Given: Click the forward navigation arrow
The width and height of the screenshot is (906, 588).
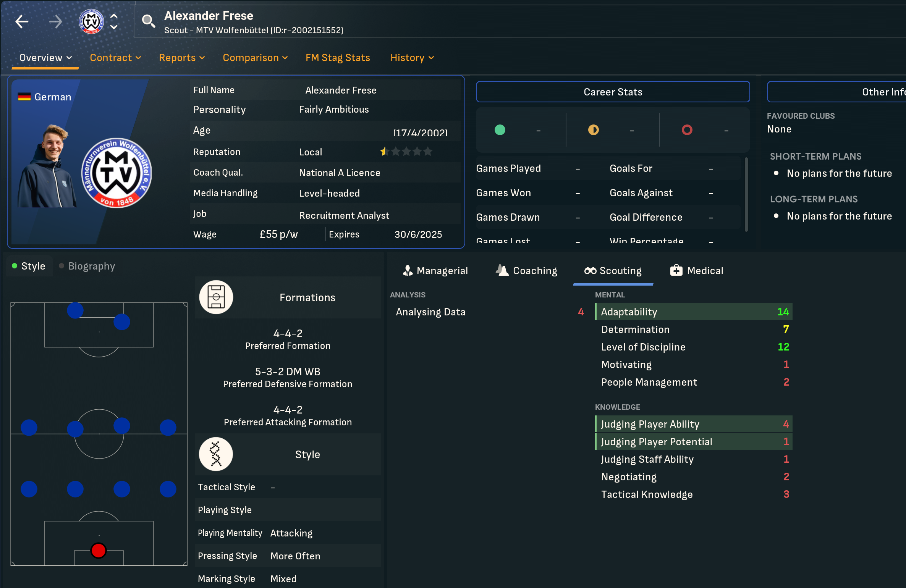Looking at the screenshot, I should [56, 21].
